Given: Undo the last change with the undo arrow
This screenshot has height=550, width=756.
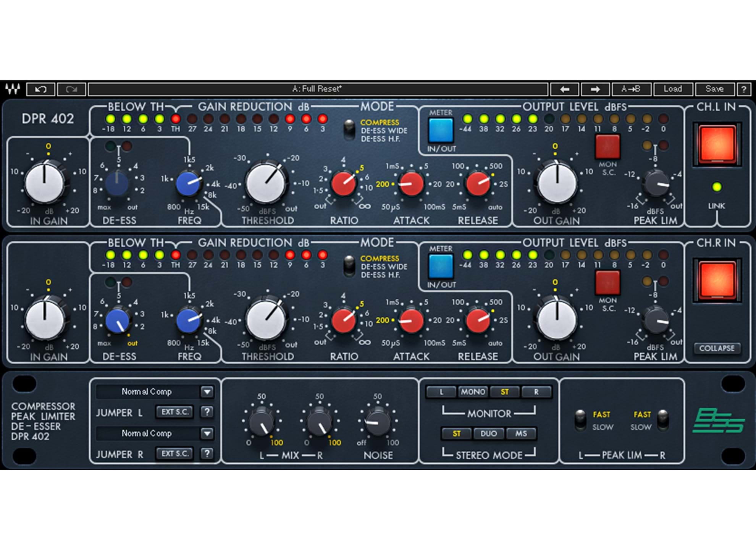Looking at the screenshot, I should click(x=40, y=89).
